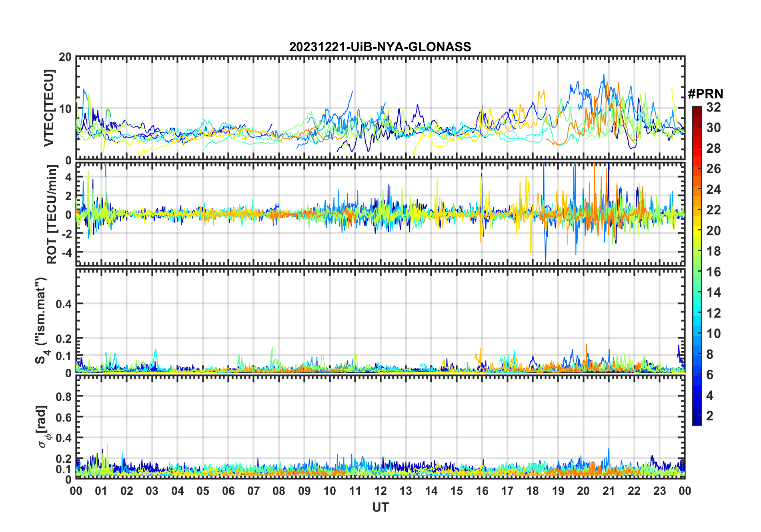
Task: Click the 0.8 tick on the σφ axis
Action: coord(64,396)
